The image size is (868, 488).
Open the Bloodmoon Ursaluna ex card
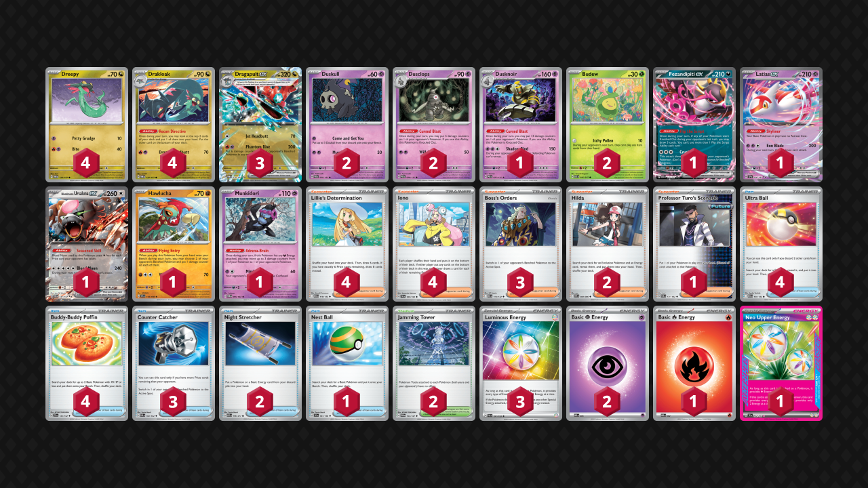[x=87, y=244]
